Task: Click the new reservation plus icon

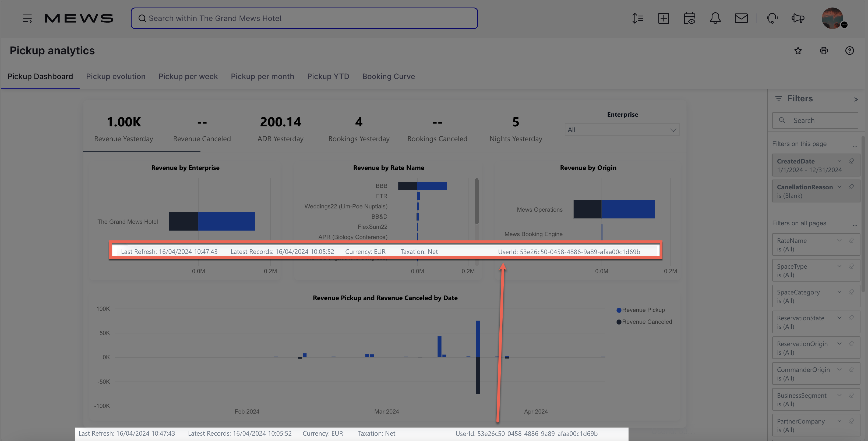Action: [x=664, y=18]
